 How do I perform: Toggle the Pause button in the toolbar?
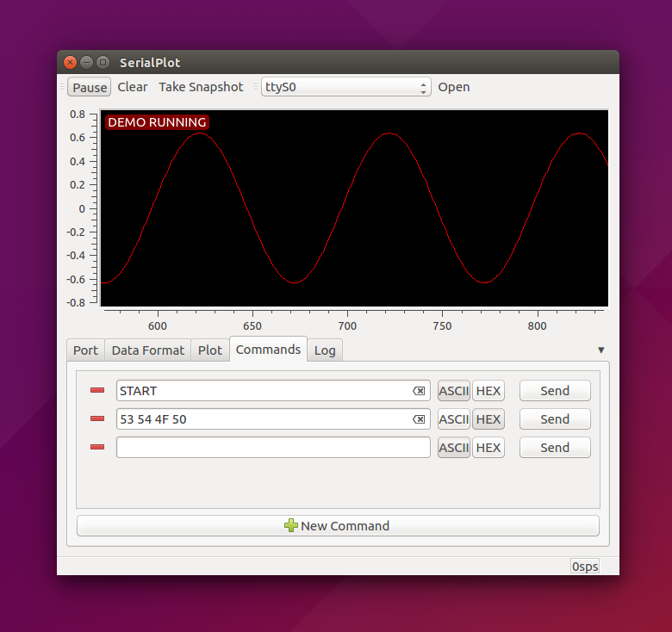click(x=89, y=87)
